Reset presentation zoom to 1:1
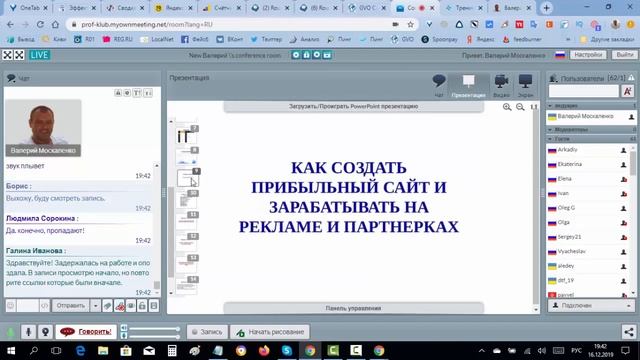Screen dimensions: 640x360 click(533, 107)
